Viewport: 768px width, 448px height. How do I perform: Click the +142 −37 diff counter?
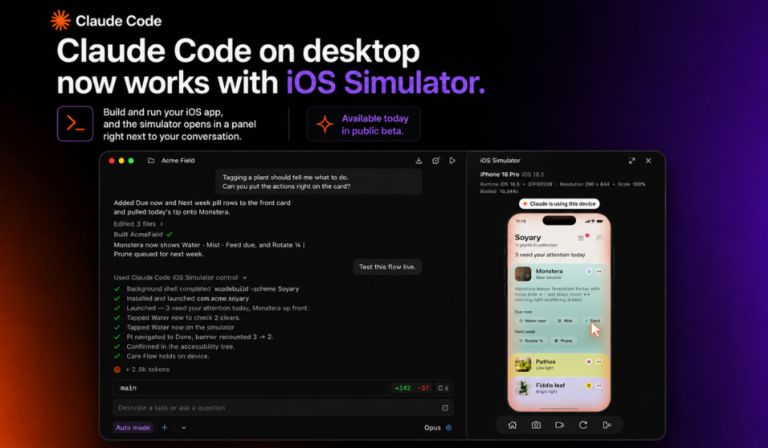point(411,388)
